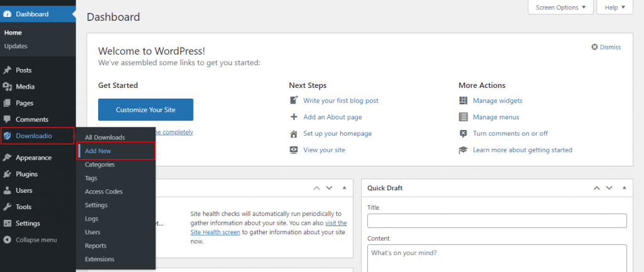
Task: Click the comment-off icon beside Turn comments on or off
Action: pyautogui.click(x=464, y=133)
